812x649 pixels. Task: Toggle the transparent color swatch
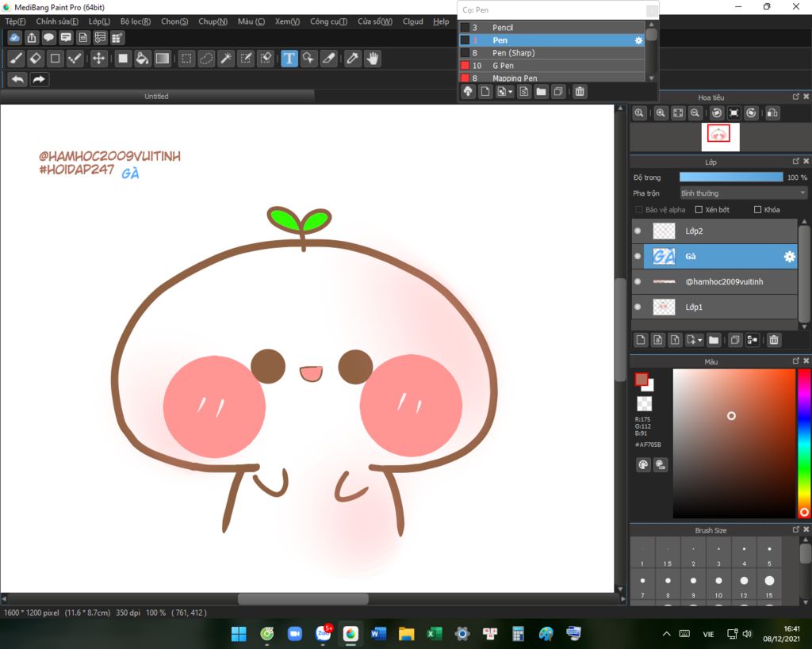tap(644, 403)
